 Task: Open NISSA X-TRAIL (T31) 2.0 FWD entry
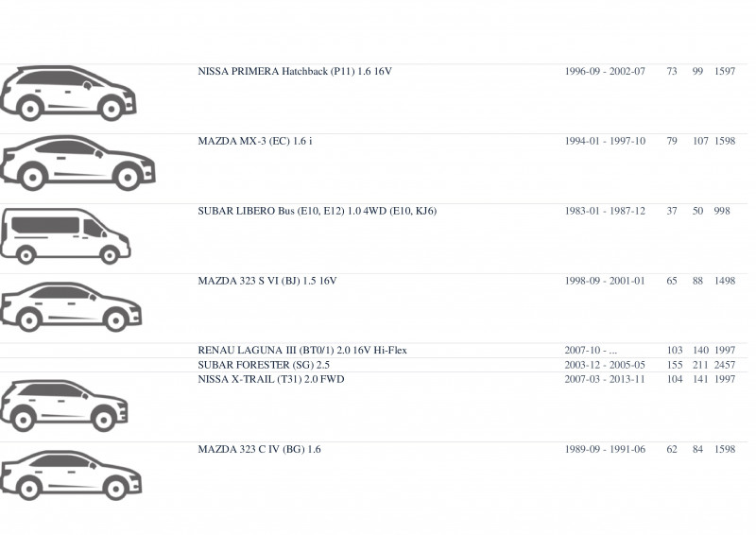(x=271, y=379)
